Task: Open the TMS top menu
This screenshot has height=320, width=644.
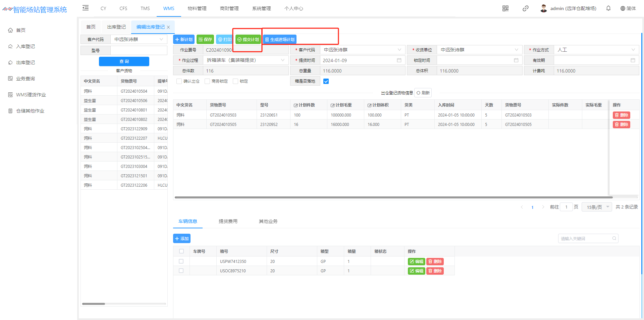Action: pyautogui.click(x=145, y=8)
